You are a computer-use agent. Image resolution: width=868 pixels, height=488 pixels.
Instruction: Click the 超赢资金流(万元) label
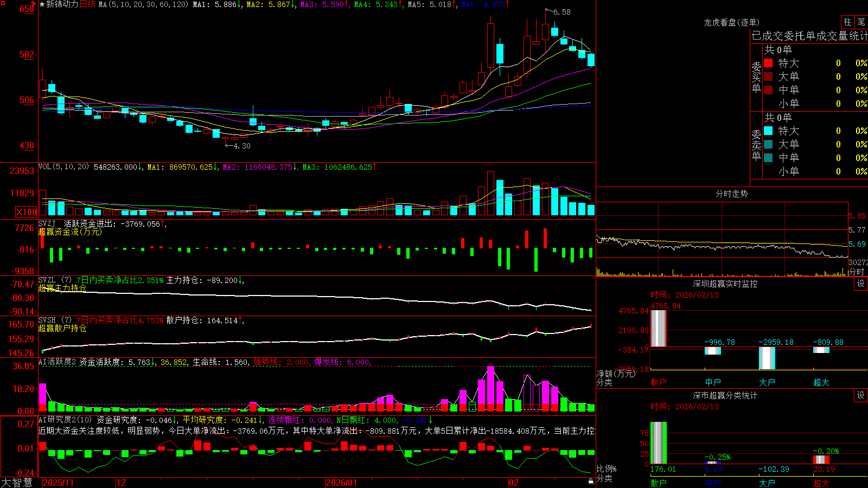coord(70,232)
